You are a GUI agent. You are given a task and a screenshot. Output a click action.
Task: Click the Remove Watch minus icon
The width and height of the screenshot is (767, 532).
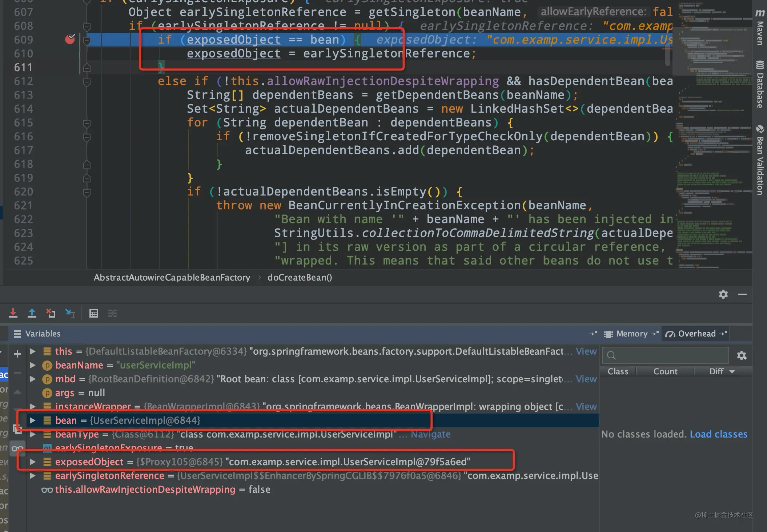click(x=17, y=372)
